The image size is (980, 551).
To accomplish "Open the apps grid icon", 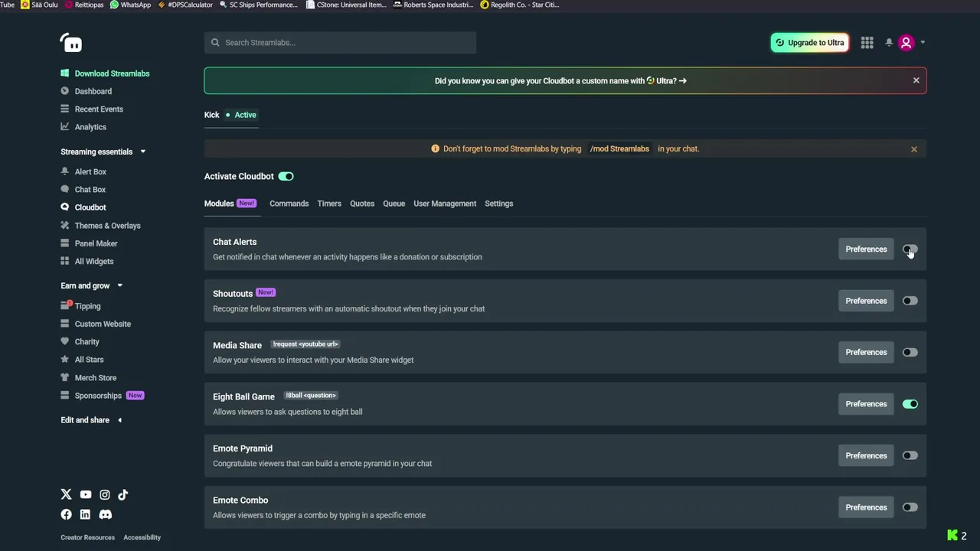I will pos(867,43).
